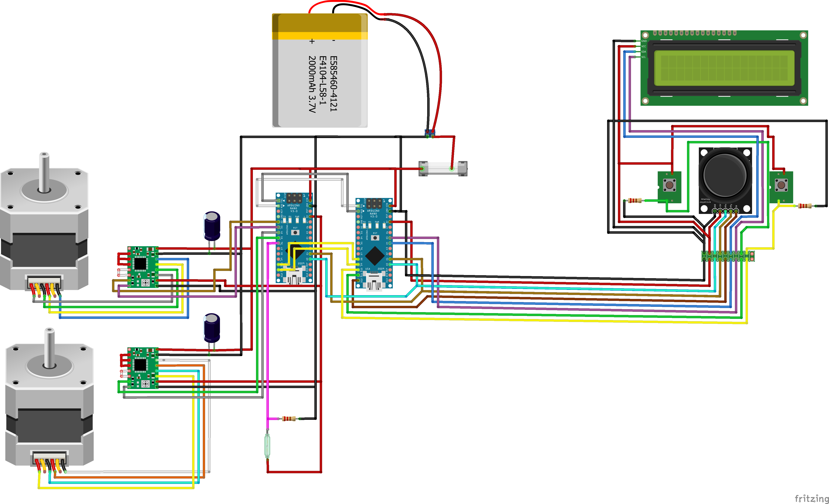Viewport: 829px width, 504px height.
Task: Click the 'E4104-L58-1' battery text
Action: [x=323, y=80]
